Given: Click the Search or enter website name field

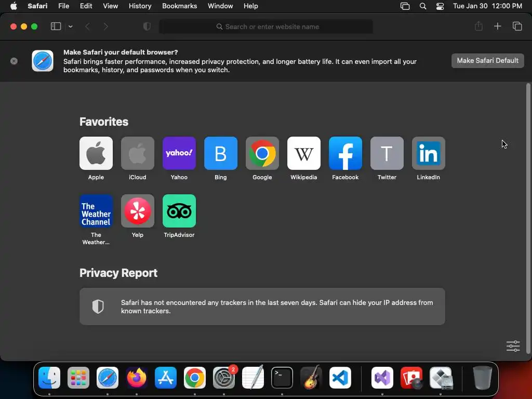Looking at the screenshot, I should [266, 26].
